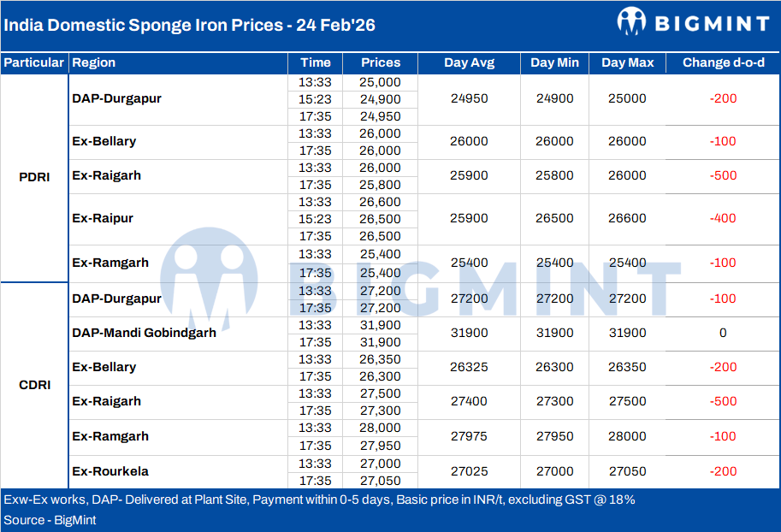The image size is (781, 532).
Task: Click the BIGMINT brand name text
Action: point(712,23)
